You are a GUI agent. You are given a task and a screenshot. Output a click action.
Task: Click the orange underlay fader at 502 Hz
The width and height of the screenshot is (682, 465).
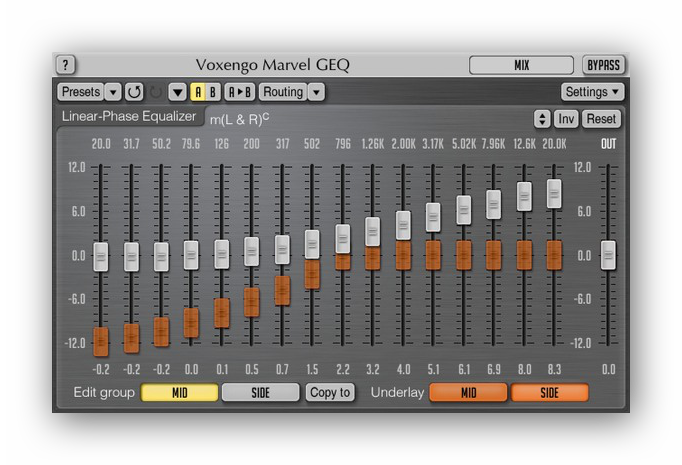(312, 274)
